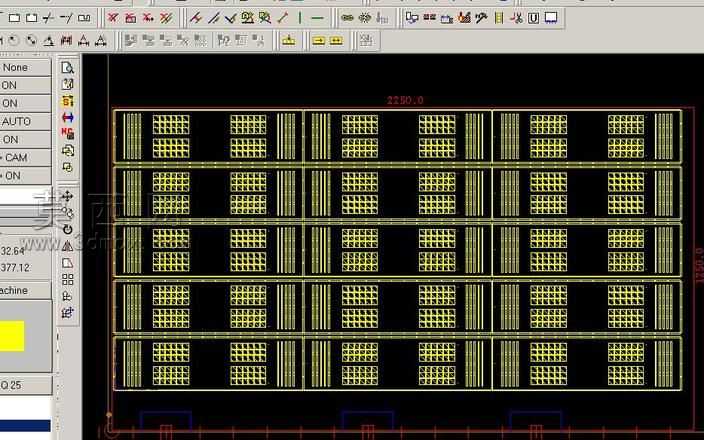This screenshot has height=440, width=704.
Task: Click the red-blue double arrow icon
Action: coord(67,118)
